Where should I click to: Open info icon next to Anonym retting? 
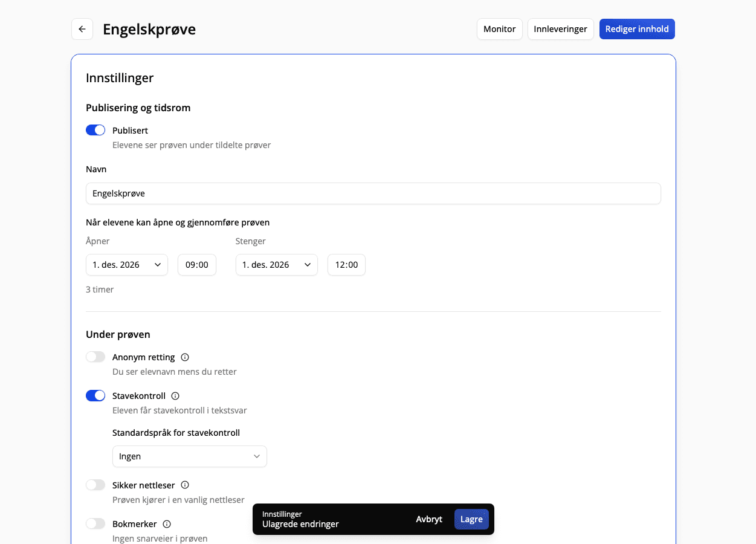[x=185, y=357]
